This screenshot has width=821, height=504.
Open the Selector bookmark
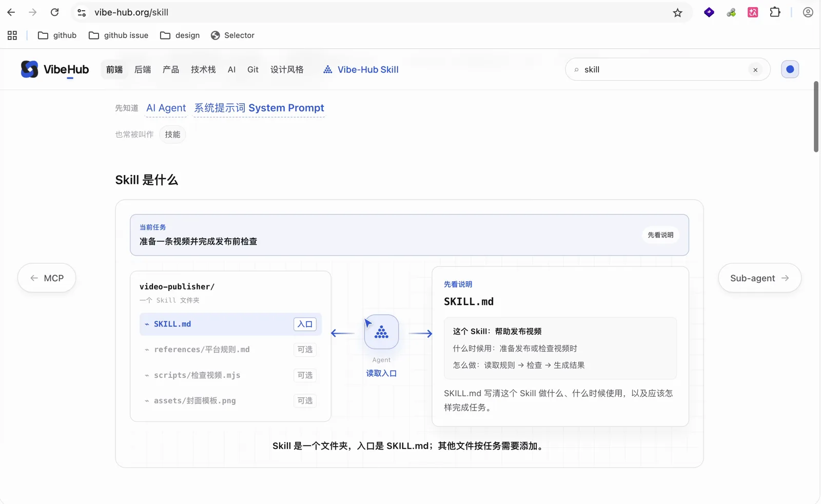click(232, 35)
